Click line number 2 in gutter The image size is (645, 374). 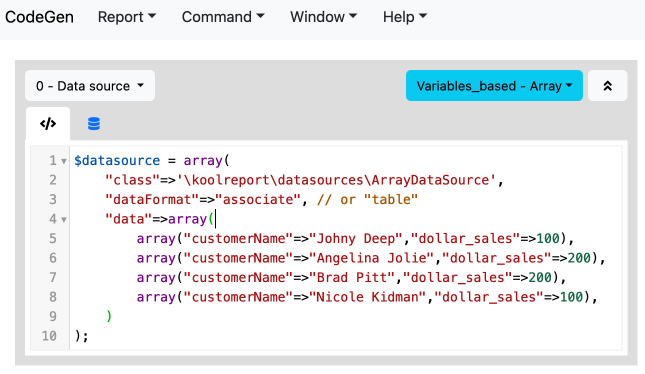click(53, 180)
